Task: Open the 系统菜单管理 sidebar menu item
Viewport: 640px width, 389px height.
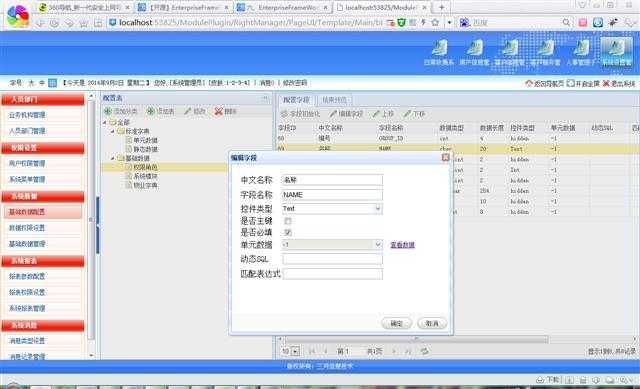Action: click(42, 180)
